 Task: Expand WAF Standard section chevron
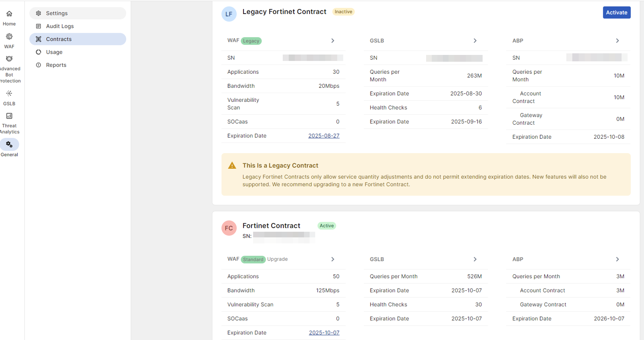pyautogui.click(x=332, y=259)
